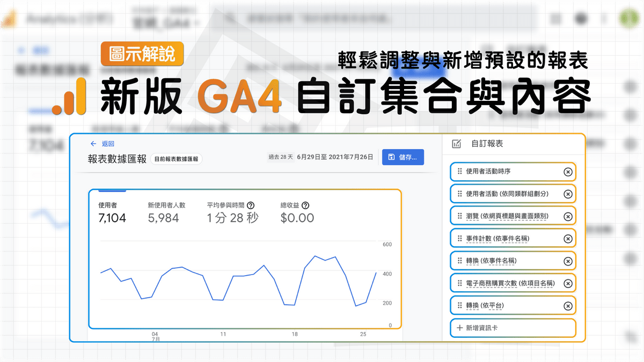The height and width of the screenshot is (362, 644).
Task: Click drag handle of 轉換 (依事件名稱)
Action: point(459,261)
